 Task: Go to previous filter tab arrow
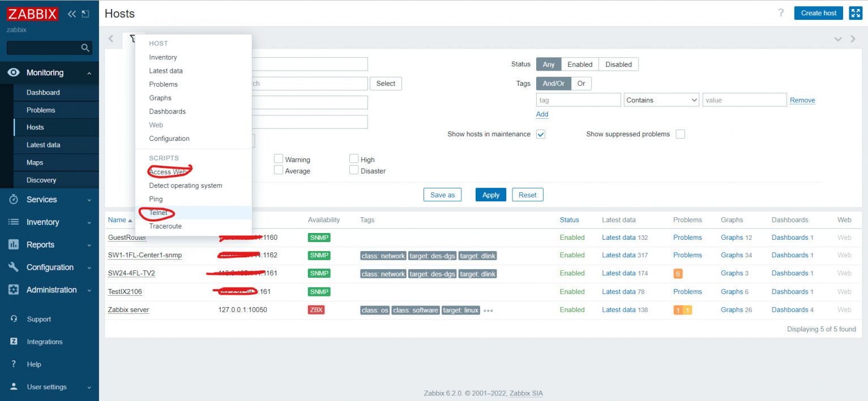click(x=111, y=38)
